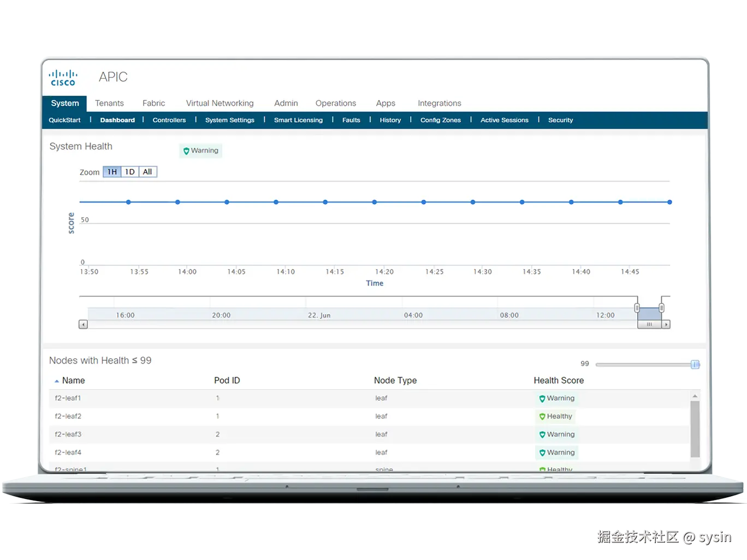Click the Cisco logo
Screen dimensions: 747x560
pos(62,76)
